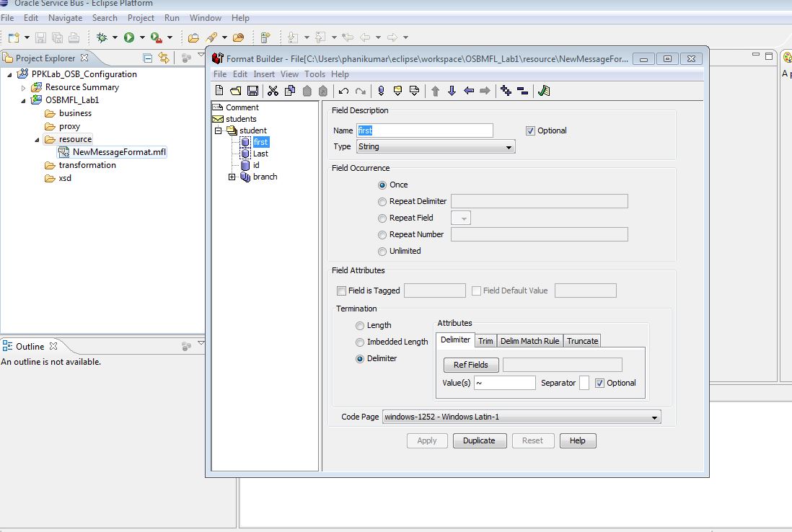Choose Length as the termination method
This screenshot has height=532, width=792.
click(x=360, y=325)
